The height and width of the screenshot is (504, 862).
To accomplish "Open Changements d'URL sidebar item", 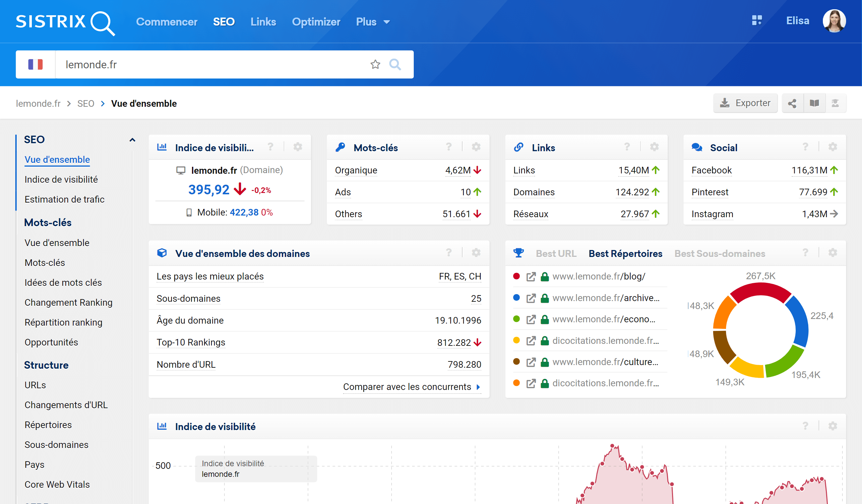I will [x=66, y=405].
